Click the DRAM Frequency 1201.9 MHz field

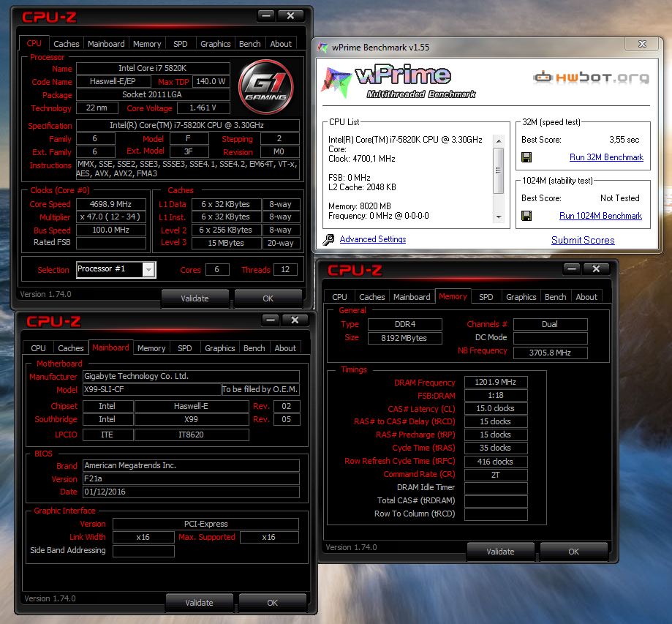pos(496,382)
